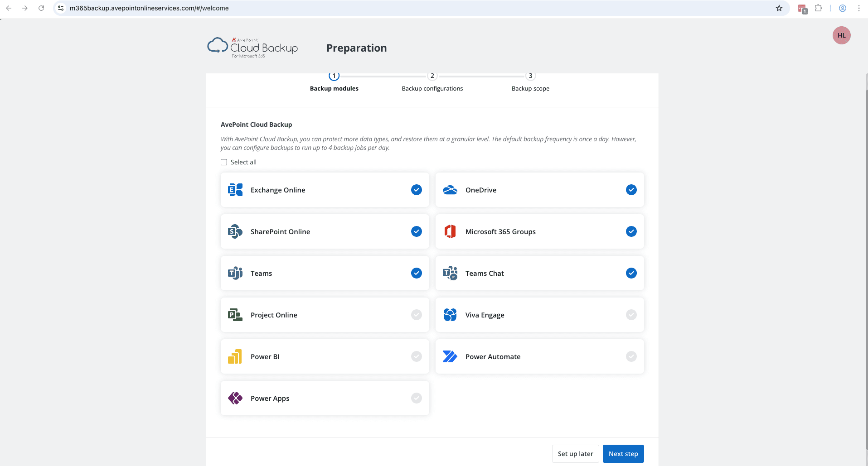The image size is (868, 466).
Task: Deselect the Exchange Online checkmark
Action: pyautogui.click(x=417, y=190)
